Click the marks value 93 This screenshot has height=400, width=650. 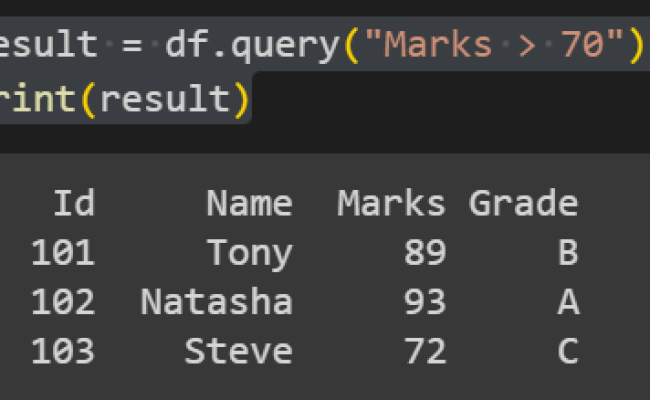tap(425, 302)
